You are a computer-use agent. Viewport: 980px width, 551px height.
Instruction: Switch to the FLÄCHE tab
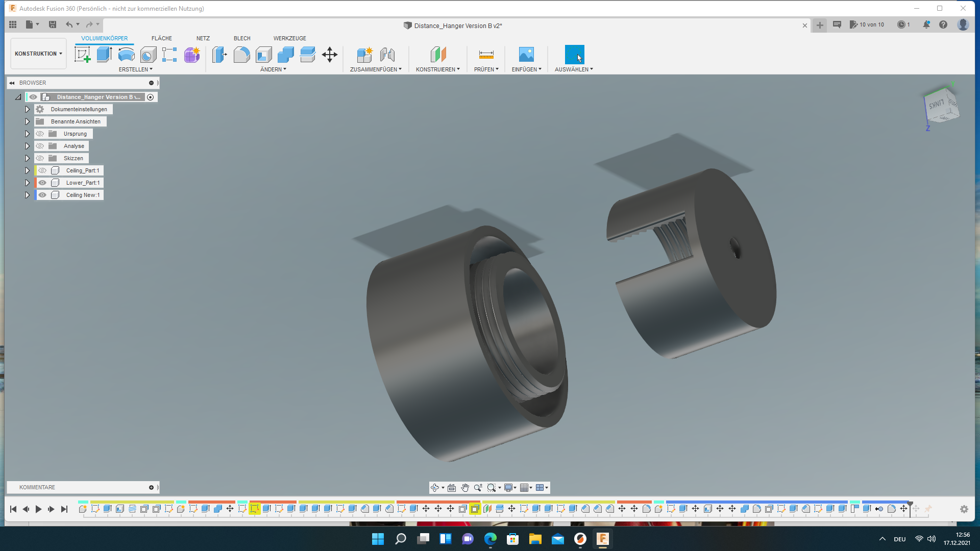pos(162,38)
